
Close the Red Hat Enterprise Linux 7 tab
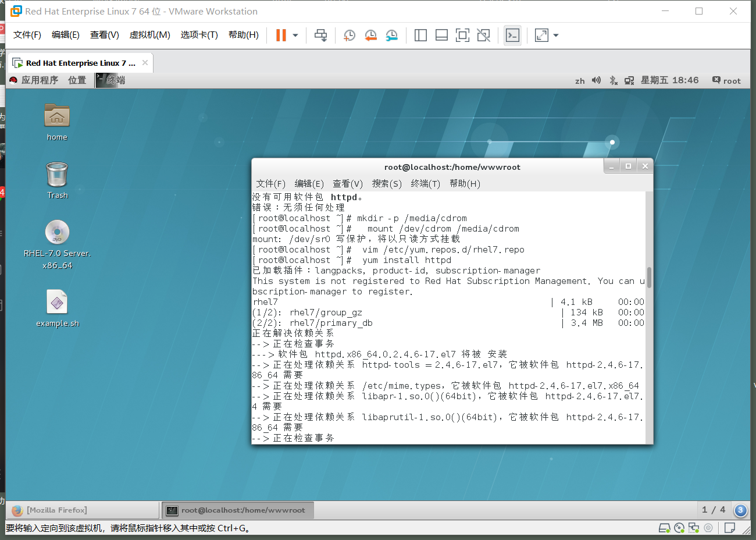(x=145, y=63)
